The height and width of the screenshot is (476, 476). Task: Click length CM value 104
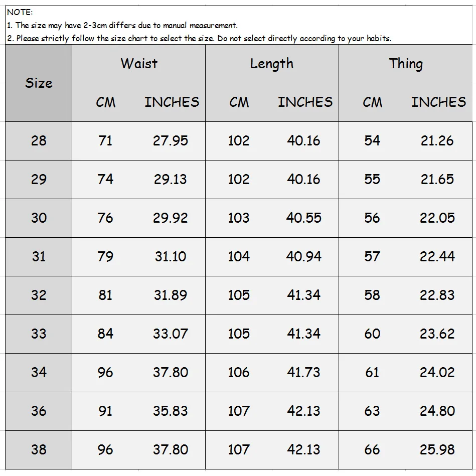[239, 256]
